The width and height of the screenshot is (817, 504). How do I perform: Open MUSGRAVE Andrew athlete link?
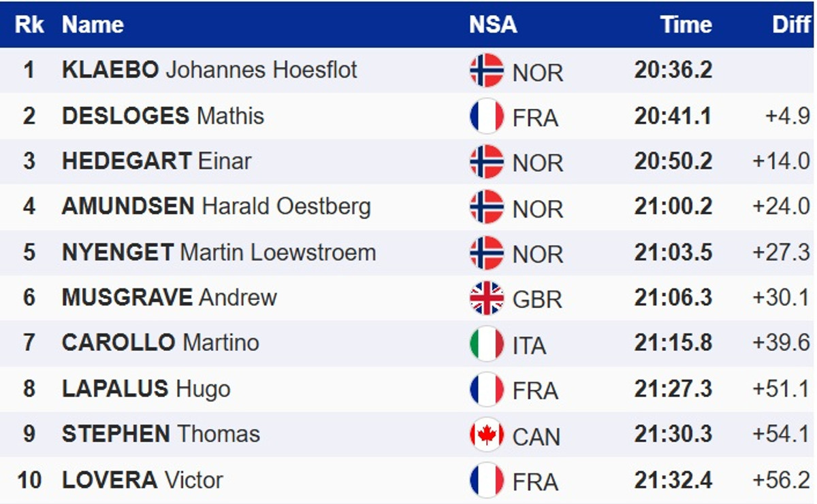(x=169, y=298)
